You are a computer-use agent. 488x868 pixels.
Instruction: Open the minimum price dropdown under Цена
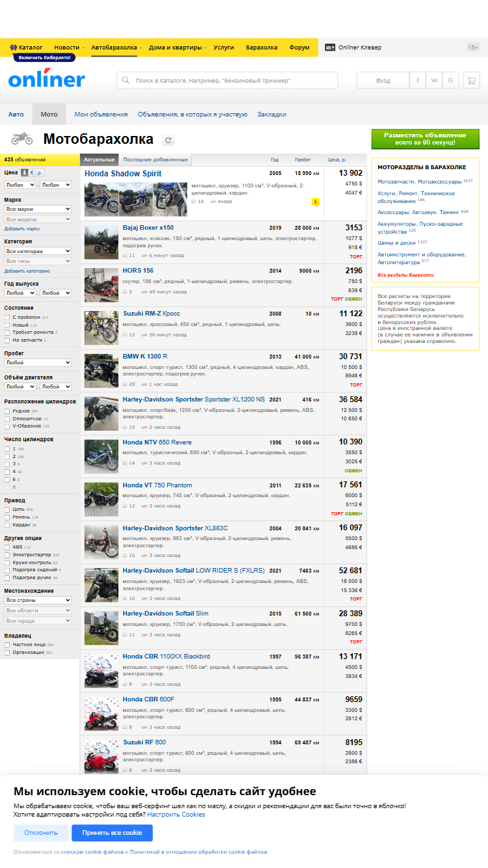click(20, 185)
